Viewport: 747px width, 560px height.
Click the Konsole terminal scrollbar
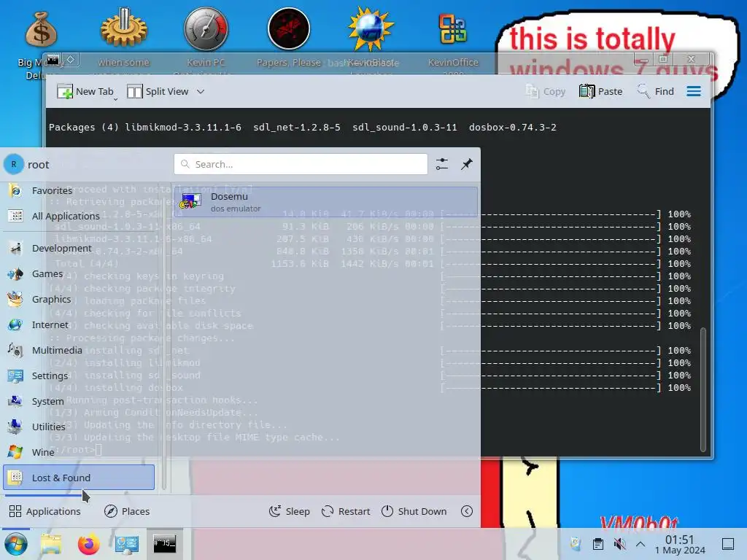(x=703, y=389)
